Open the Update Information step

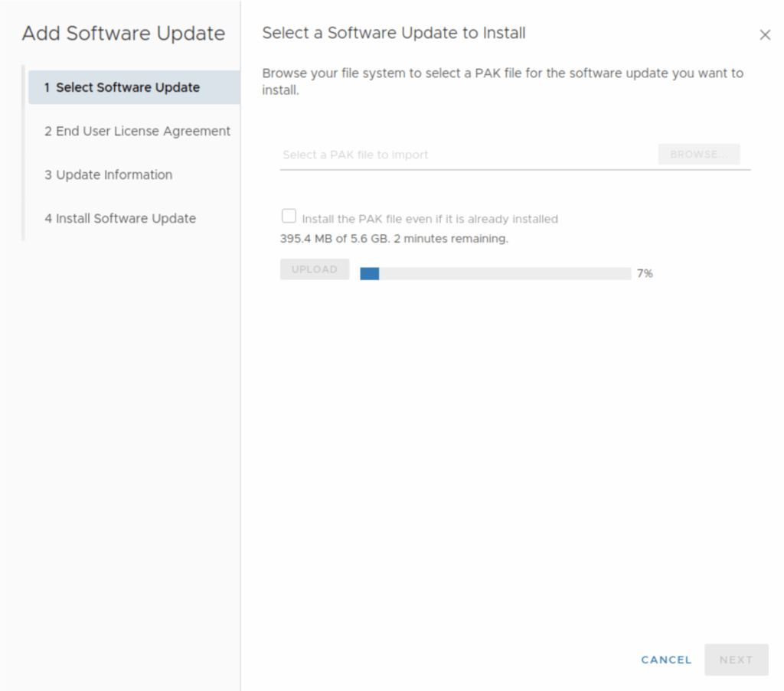(108, 174)
